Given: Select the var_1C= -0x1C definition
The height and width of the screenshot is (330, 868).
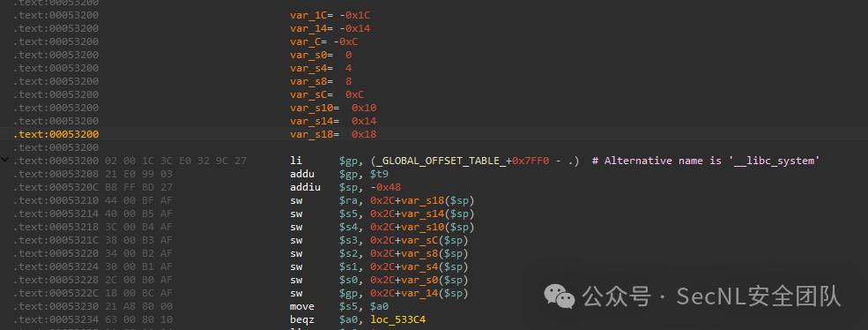Looking at the screenshot, I should coord(330,15).
